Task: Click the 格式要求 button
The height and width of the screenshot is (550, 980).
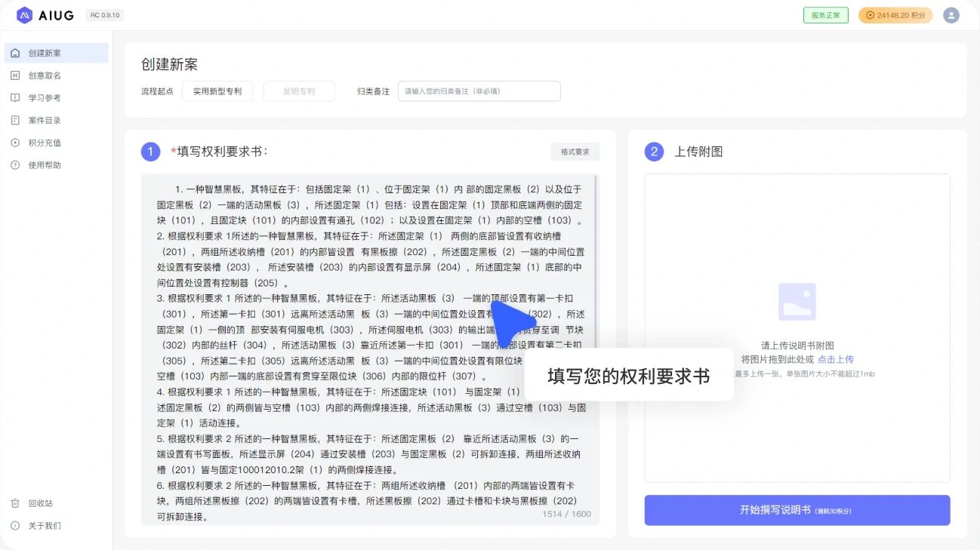Action: 575,152
